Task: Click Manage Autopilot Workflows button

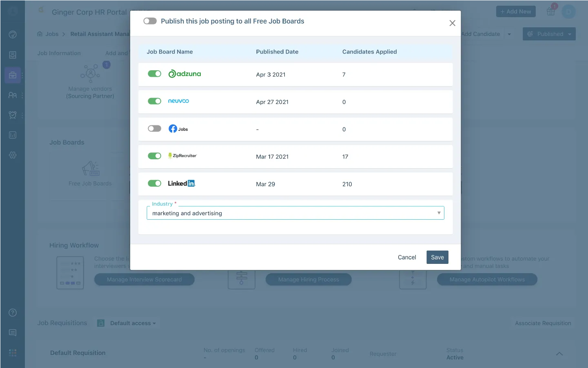Action: [x=487, y=279]
